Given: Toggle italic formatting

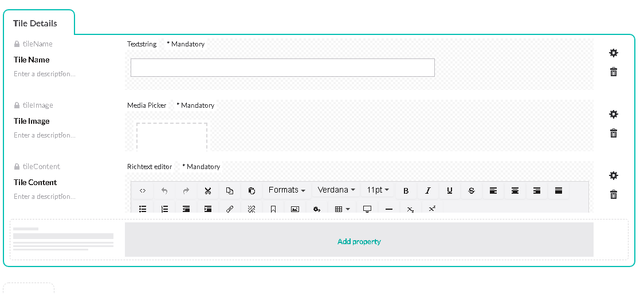Looking at the screenshot, I should 428,190.
